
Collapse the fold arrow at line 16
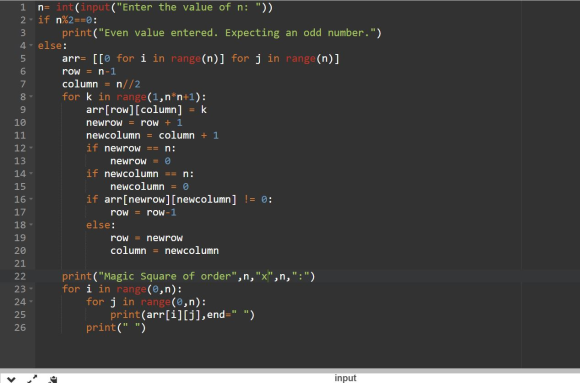[x=31, y=199]
